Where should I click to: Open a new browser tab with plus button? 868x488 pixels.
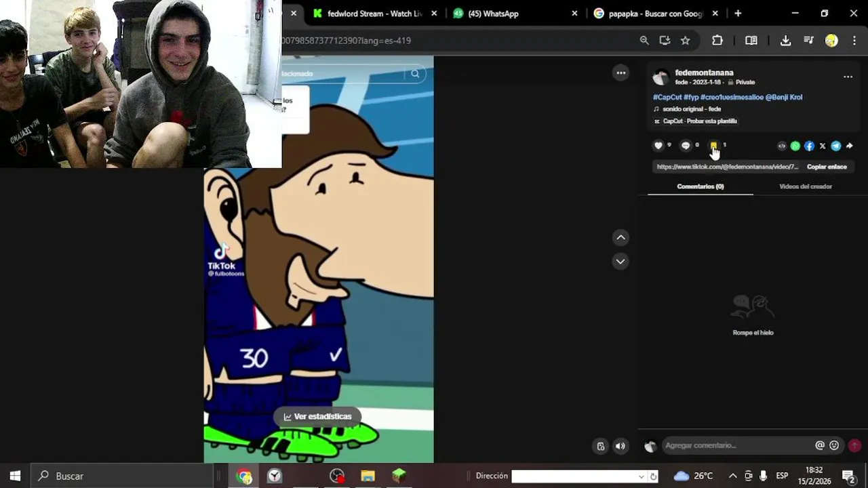[x=738, y=14]
